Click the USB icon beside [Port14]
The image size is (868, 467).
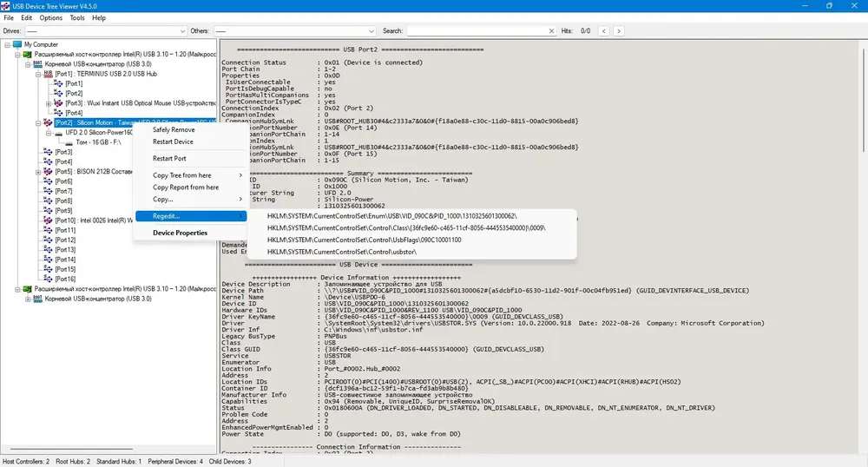48,260
